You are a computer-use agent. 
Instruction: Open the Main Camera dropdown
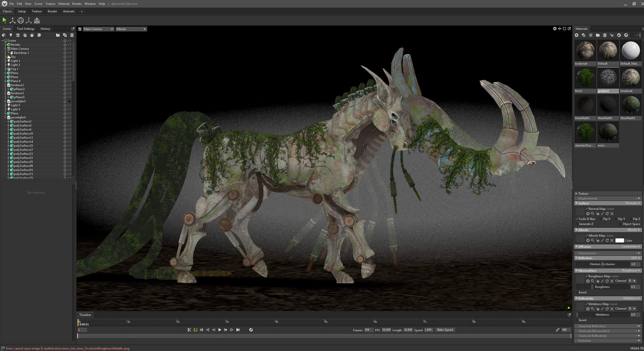click(x=98, y=29)
